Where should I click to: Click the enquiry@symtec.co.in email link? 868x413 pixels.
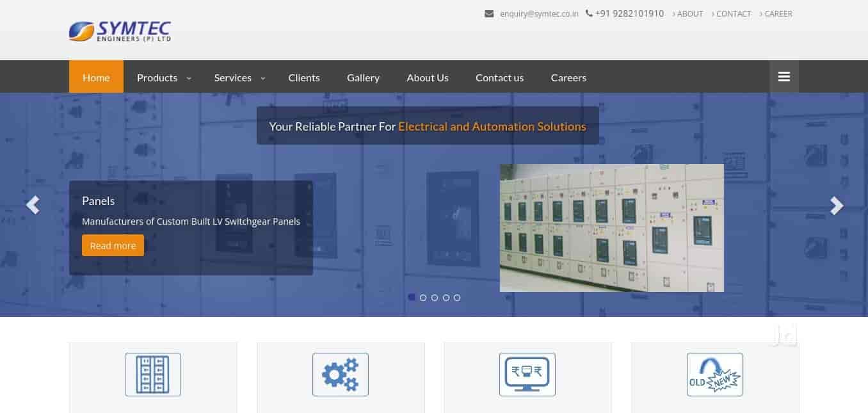tap(539, 13)
